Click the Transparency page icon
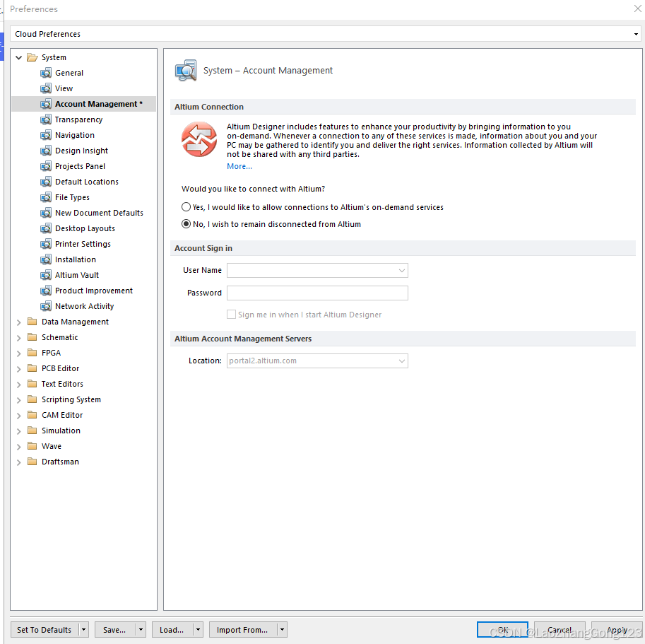Screen dimensions: 645x644 coord(46,119)
